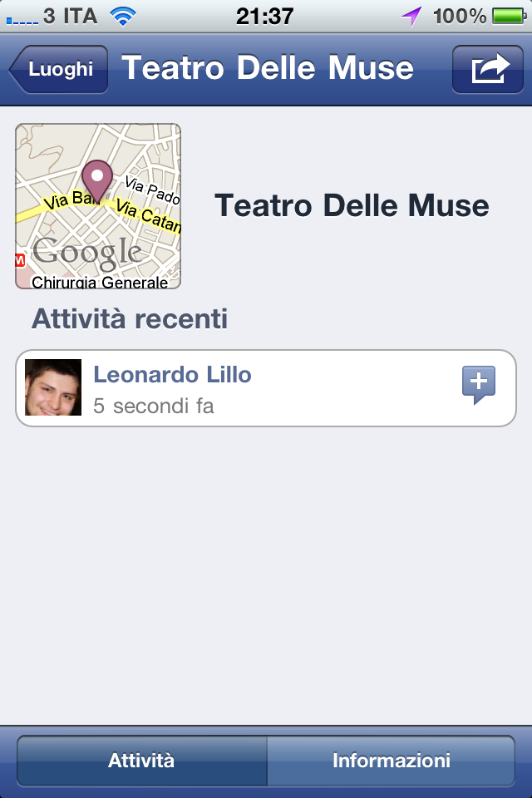
Task: Open the map thumbnail of the venue
Action: (x=98, y=206)
